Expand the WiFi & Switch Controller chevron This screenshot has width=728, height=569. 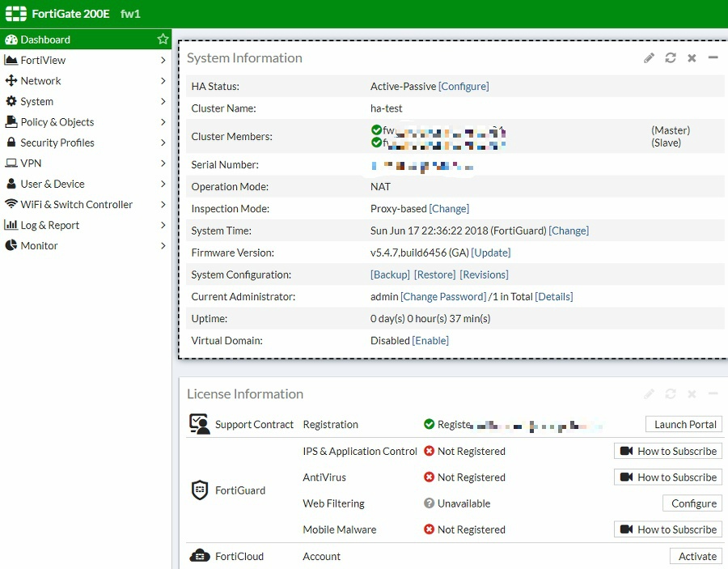tap(163, 204)
